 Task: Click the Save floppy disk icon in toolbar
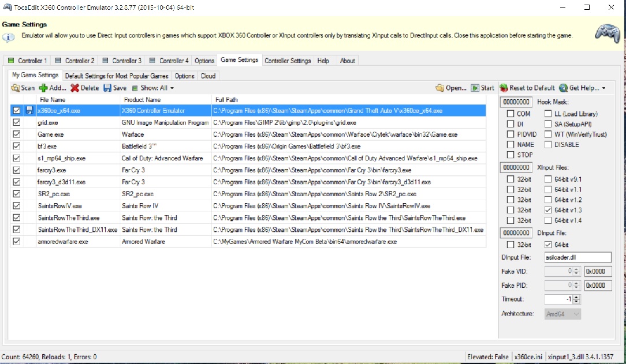(x=107, y=88)
